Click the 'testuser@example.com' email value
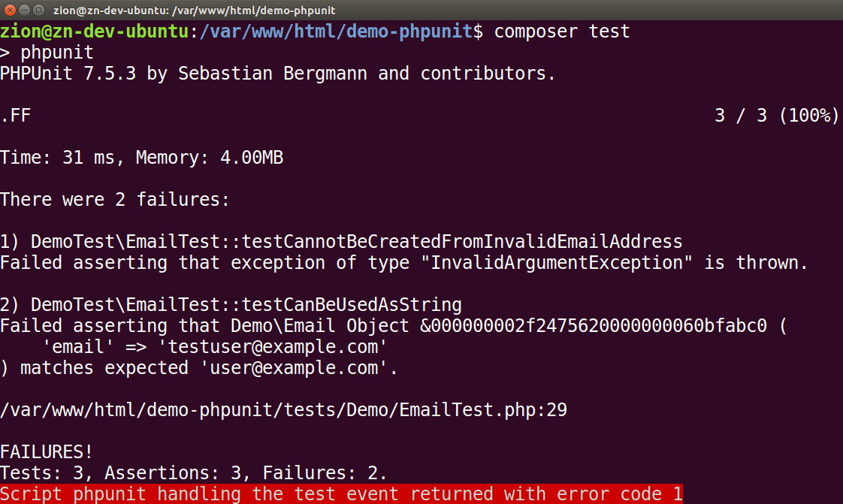The width and height of the screenshot is (843, 504). (277, 347)
